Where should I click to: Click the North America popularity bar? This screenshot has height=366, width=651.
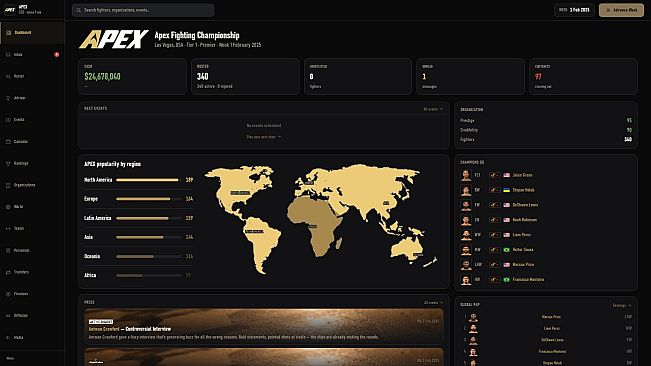pos(149,180)
